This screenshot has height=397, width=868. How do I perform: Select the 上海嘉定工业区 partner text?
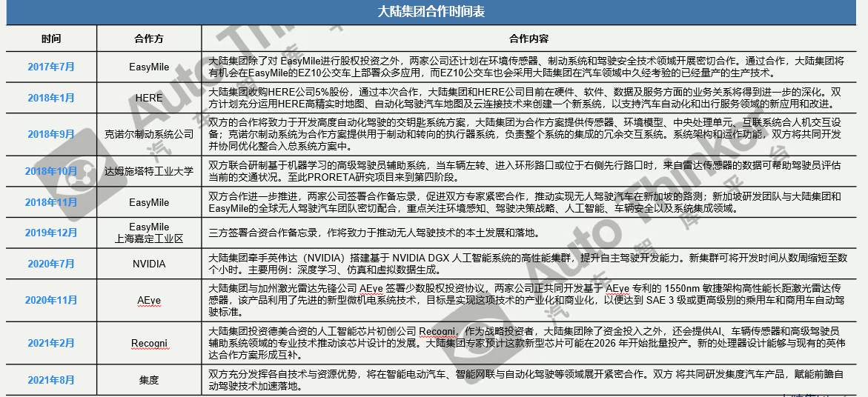pos(149,238)
